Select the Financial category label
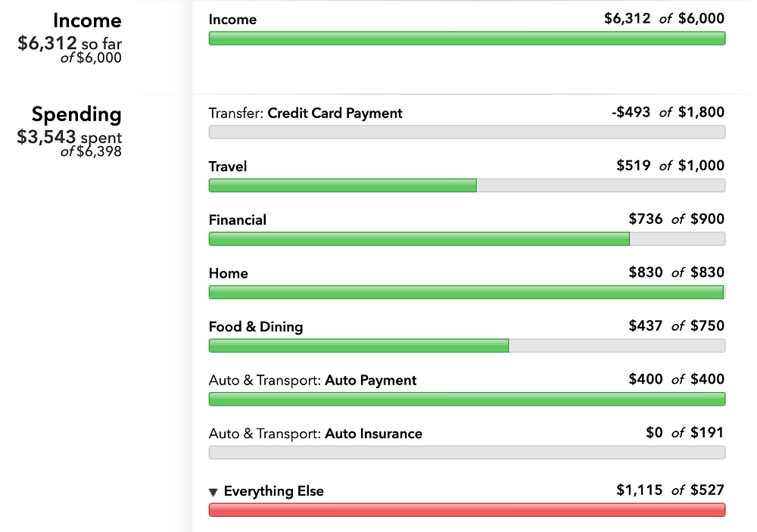Image resolution: width=757 pixels, height=532 pixels. click(x=238, y=220)
